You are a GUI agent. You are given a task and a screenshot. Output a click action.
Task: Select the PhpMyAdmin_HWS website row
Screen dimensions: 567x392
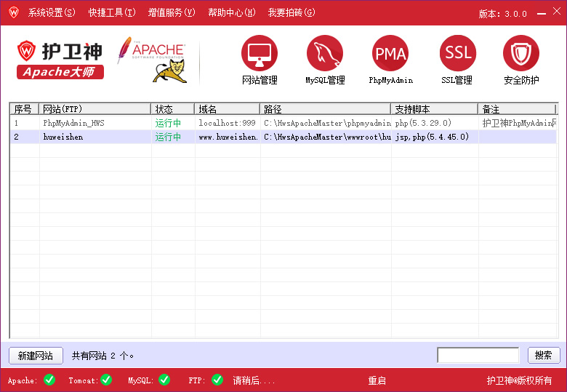click(x=283, y=123)
